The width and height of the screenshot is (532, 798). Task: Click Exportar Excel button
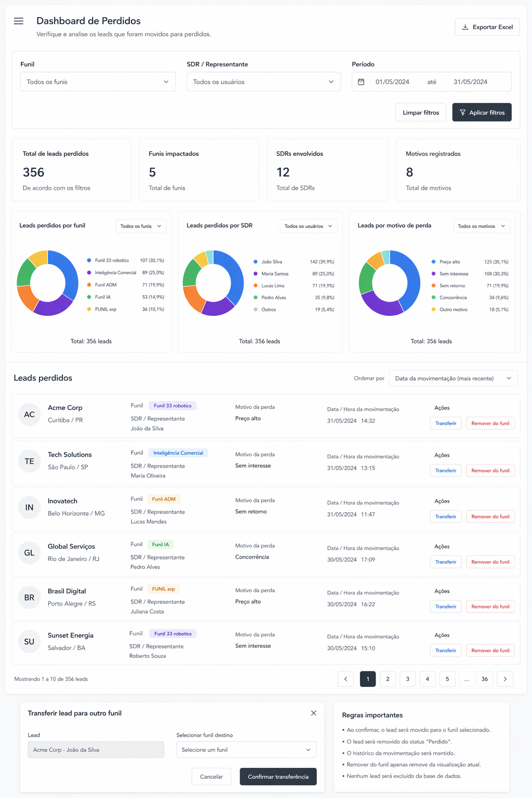pyautogui.click(x=487, y=27)
